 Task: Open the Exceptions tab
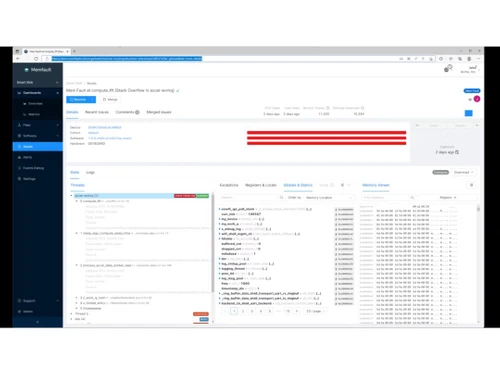click(229, 185)
